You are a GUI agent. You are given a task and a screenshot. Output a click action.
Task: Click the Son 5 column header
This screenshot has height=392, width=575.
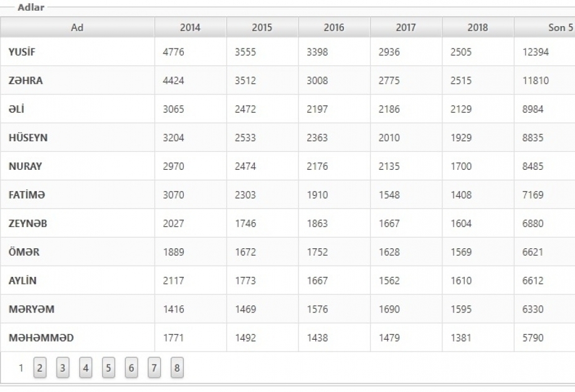(544, 27)
